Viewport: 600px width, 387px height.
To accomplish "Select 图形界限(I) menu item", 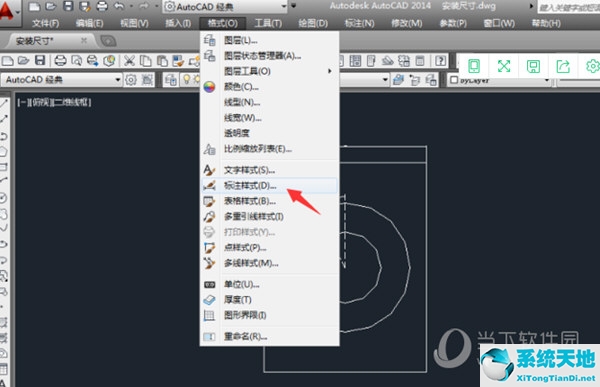I will click(269, 315).
